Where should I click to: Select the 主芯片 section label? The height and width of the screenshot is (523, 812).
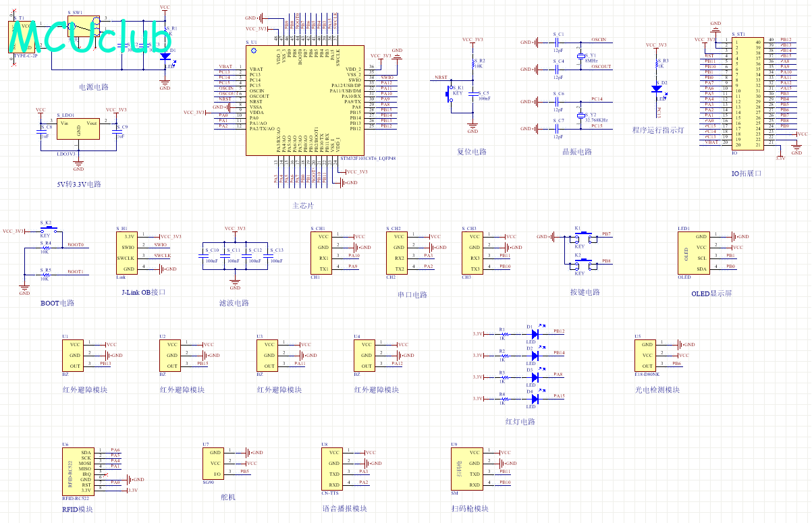(302, 205)
